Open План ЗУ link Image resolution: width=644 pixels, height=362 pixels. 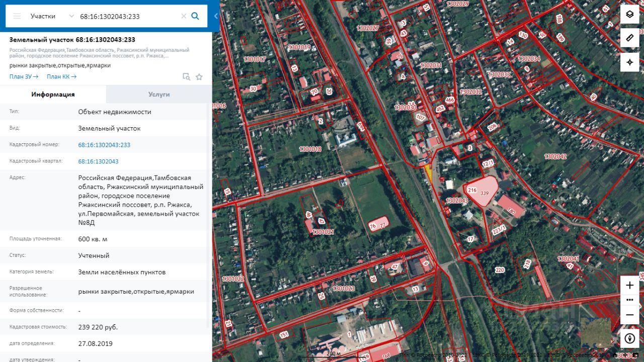[x=24, y=76]
